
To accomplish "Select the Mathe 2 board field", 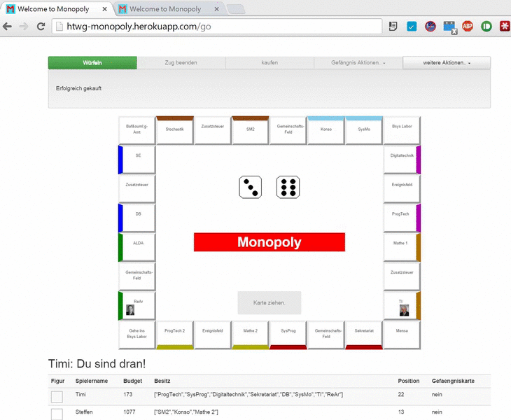I will 251,335.
